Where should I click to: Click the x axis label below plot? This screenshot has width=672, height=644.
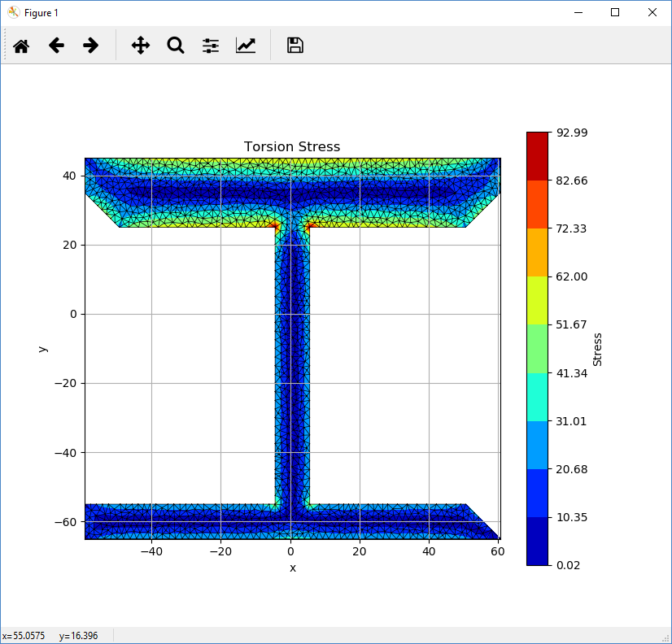coord(292,568)
